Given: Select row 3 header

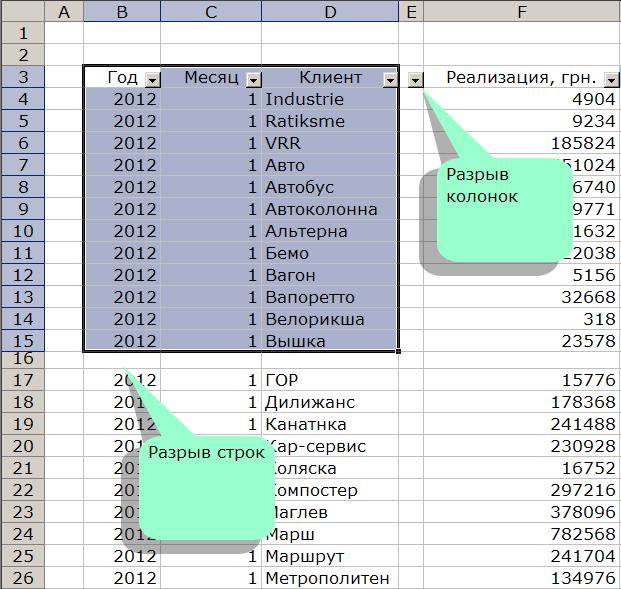Looking at the screenshot, I should (x=22, y=78).
